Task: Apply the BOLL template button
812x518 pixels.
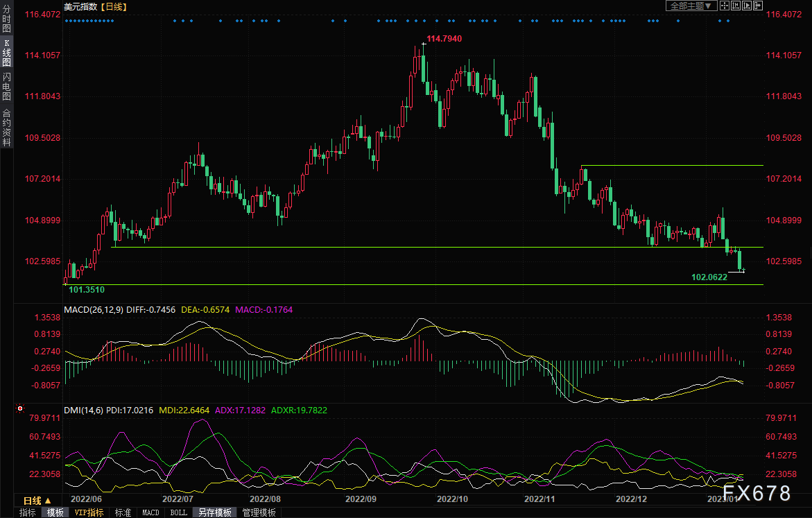Action: [179, 512]
